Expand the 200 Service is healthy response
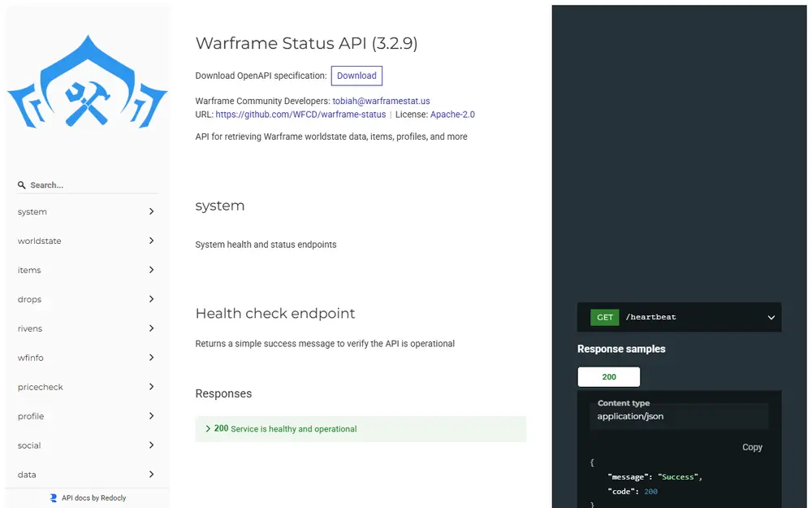Screen dimensions: 812x508 [361, 429]
